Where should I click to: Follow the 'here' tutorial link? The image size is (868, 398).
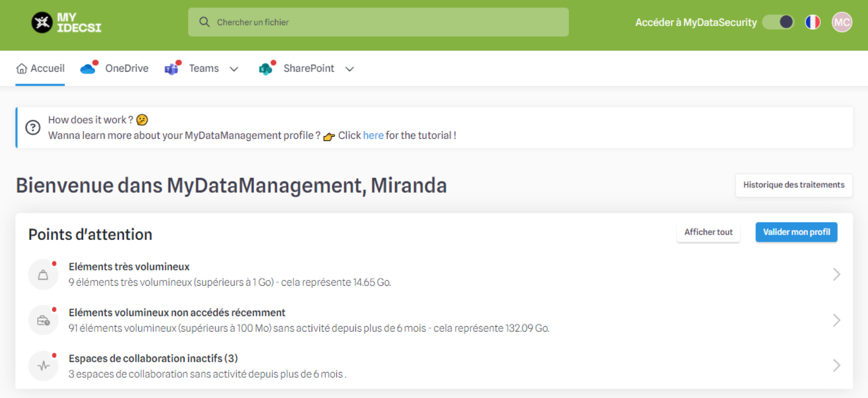[373, 135]
